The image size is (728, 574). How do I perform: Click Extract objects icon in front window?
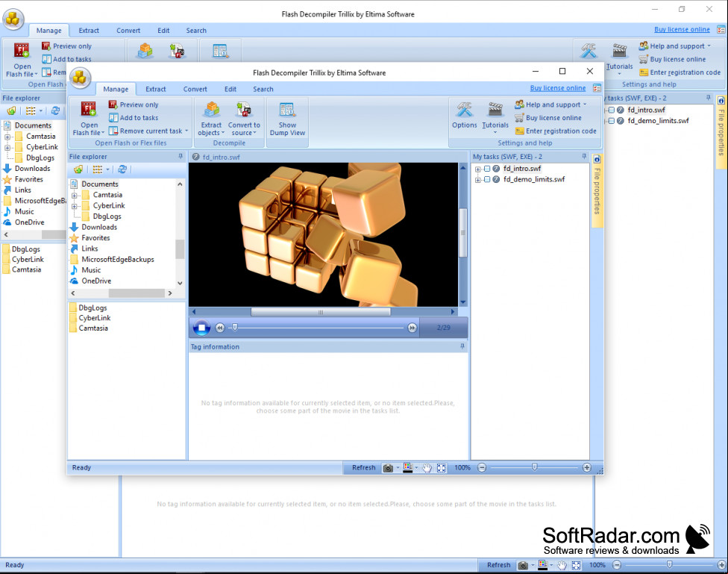pos(212,110)
